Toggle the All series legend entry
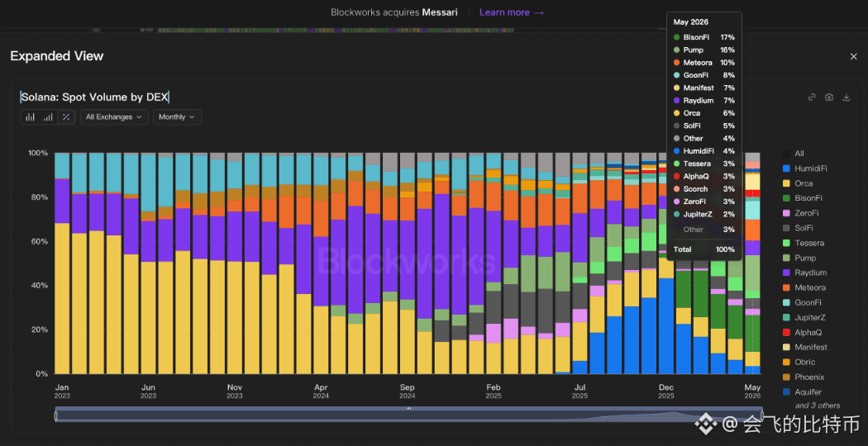 pos(793,154)
